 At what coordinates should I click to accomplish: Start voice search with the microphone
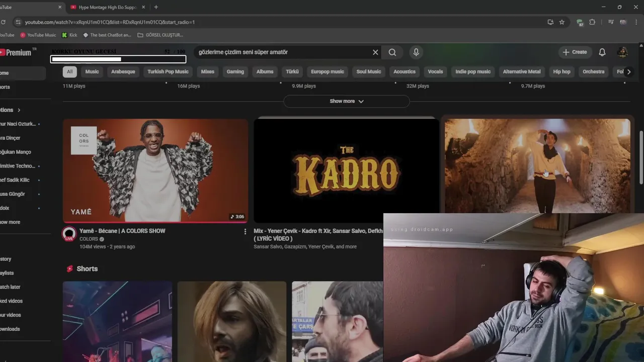pos(416,52)
